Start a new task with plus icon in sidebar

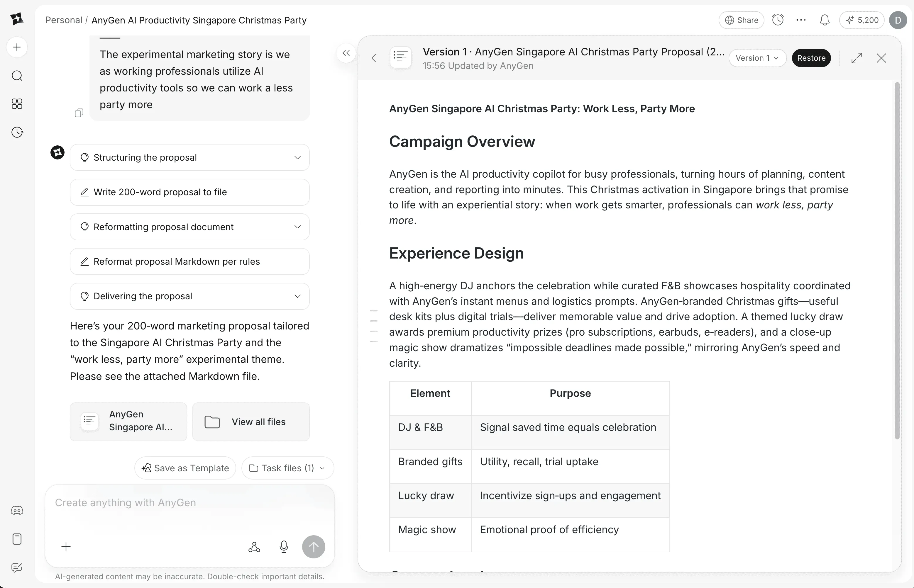pos(17,47)
